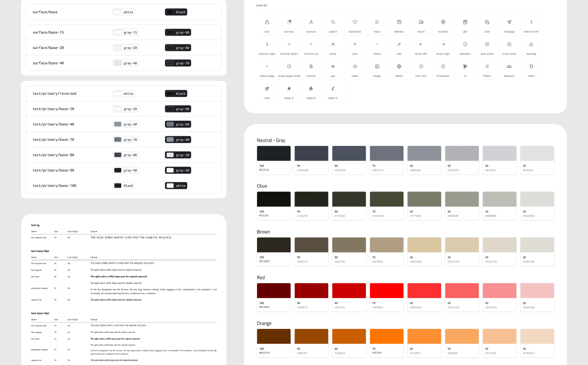This screenshot has height=365, width=588.
Task: Pick the Brown 100 swatch
Action: tap(274, 245)
